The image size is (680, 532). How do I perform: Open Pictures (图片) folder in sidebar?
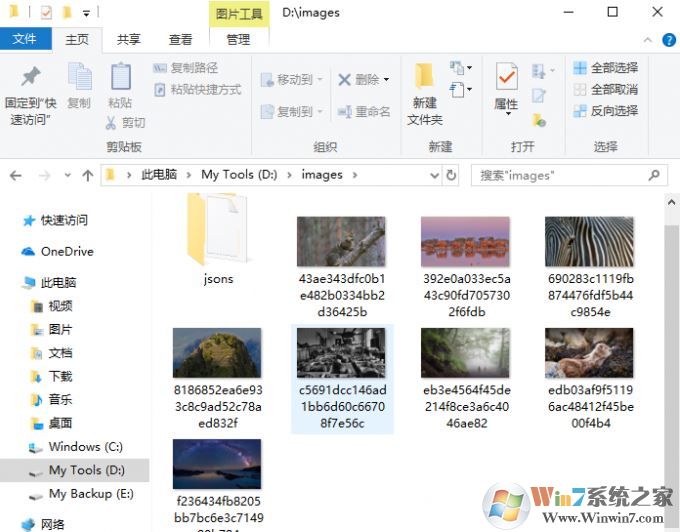tap(52, 330)
